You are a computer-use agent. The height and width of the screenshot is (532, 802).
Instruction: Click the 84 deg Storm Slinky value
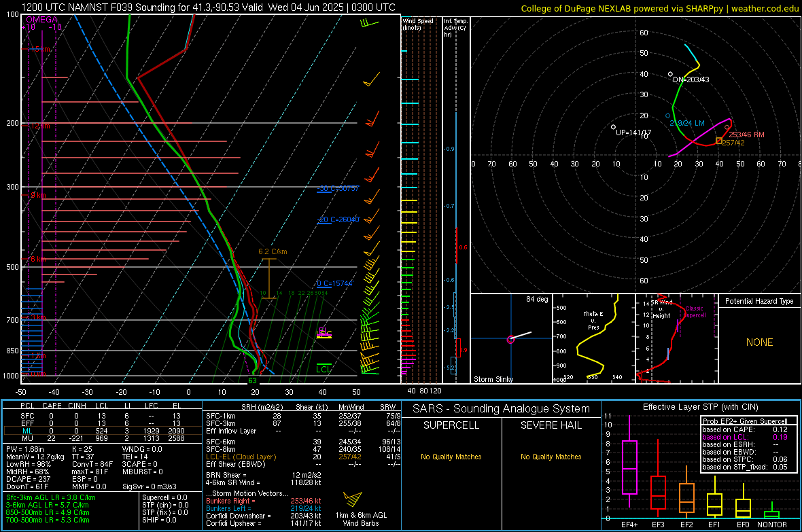pyautogui.click(x=537, y=299)
